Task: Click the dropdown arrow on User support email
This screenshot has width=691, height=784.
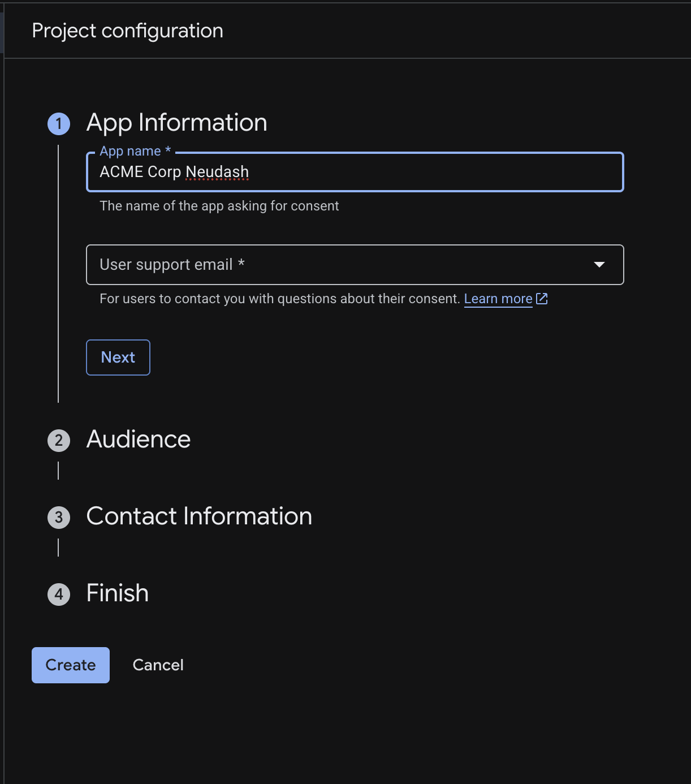Action: (x=600, y=264)
